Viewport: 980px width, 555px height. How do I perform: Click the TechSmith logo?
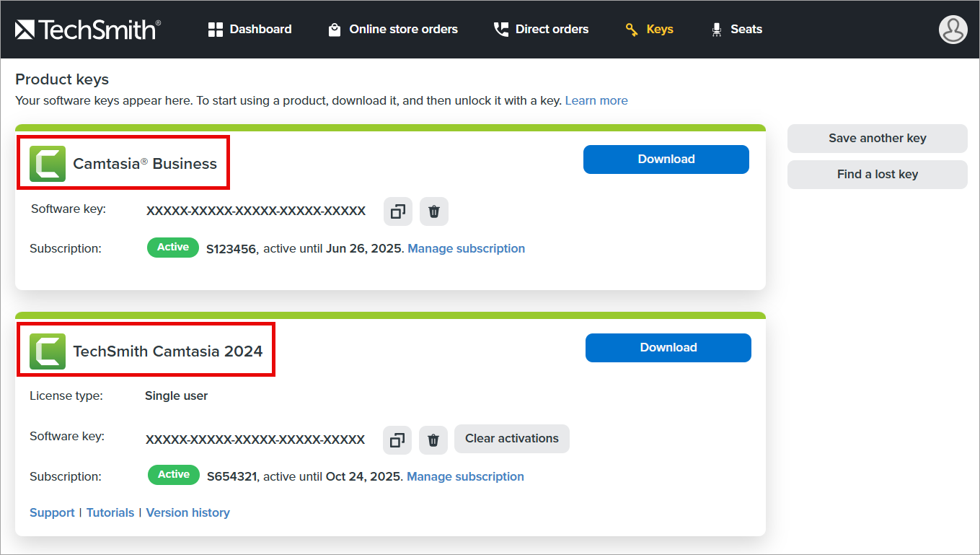[x=87, y=30]
